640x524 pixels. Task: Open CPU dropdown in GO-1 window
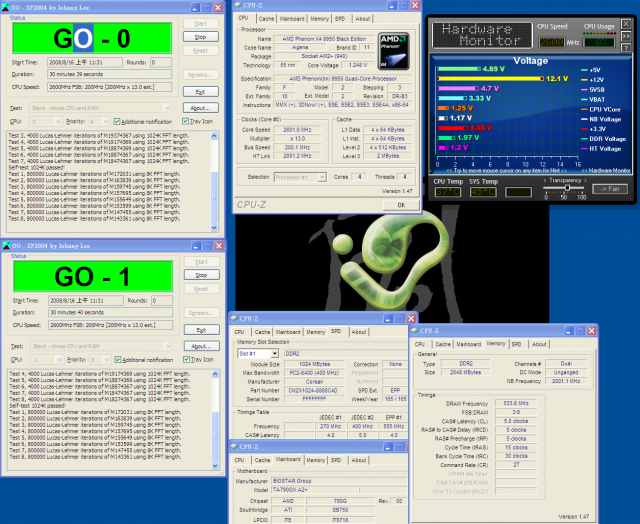point(59,360)
